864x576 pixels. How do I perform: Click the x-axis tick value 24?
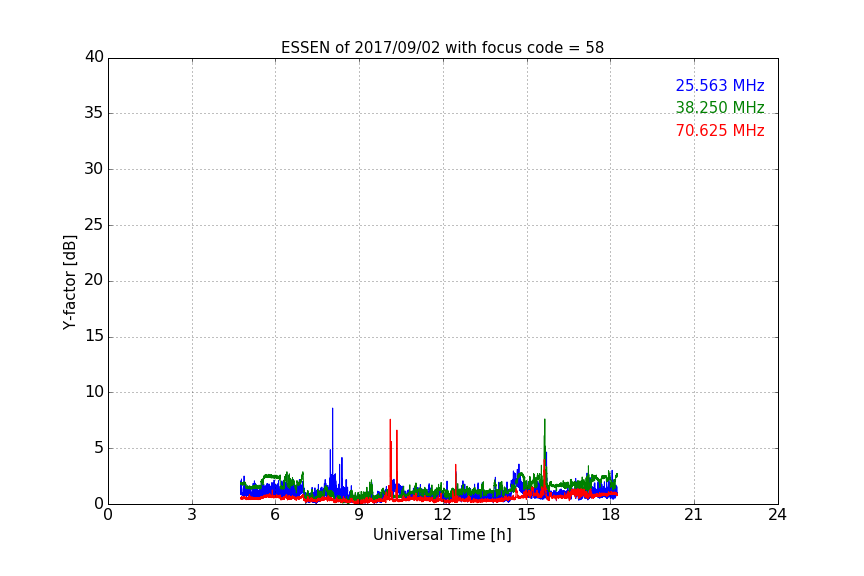(777, 515)
